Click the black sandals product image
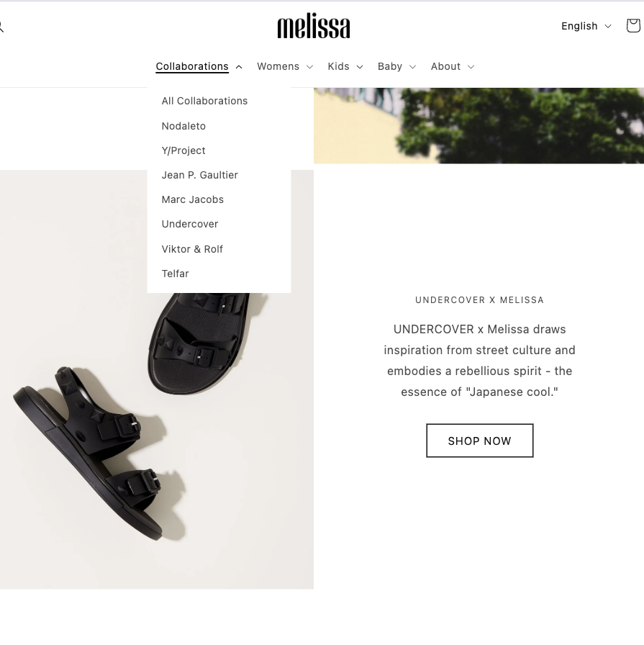This screenshot has height=645, width=644. 157,440
